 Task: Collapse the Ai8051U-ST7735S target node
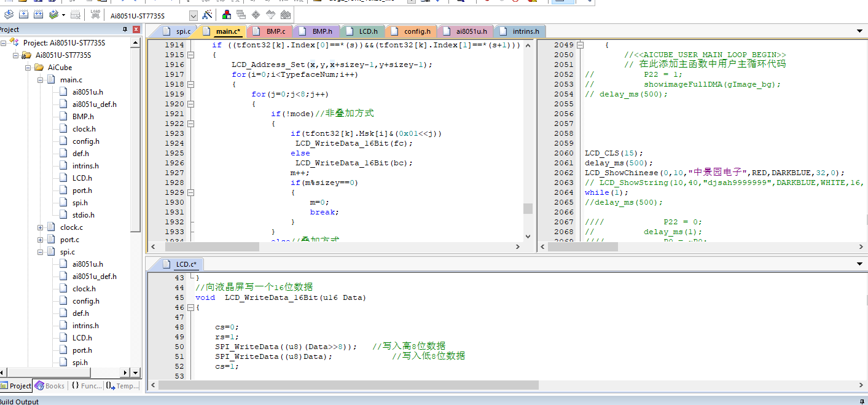point(16,55)
